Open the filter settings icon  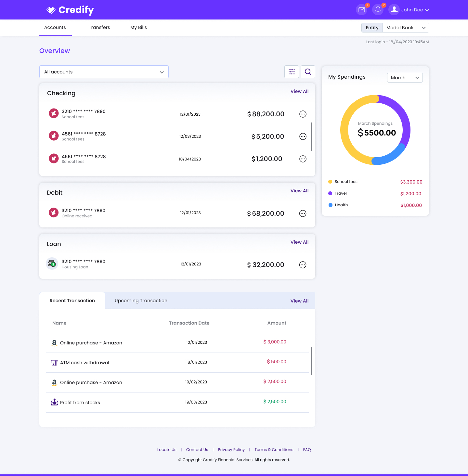(292, 72)
